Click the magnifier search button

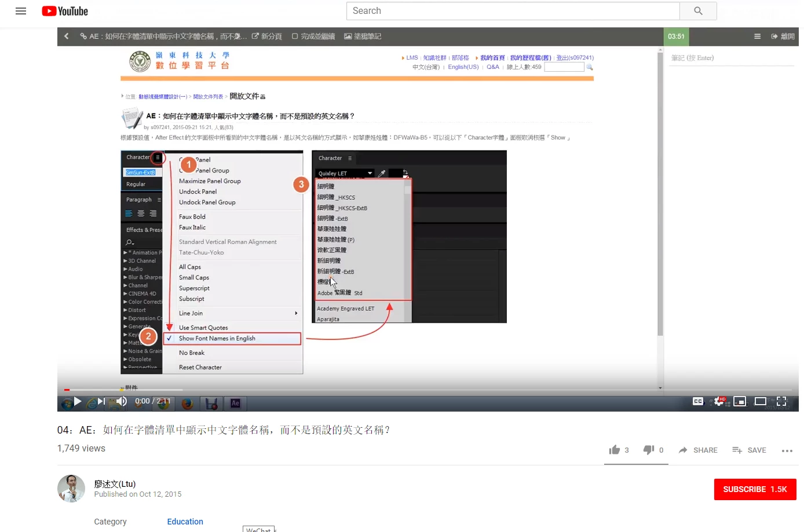[x=698, y=11]
